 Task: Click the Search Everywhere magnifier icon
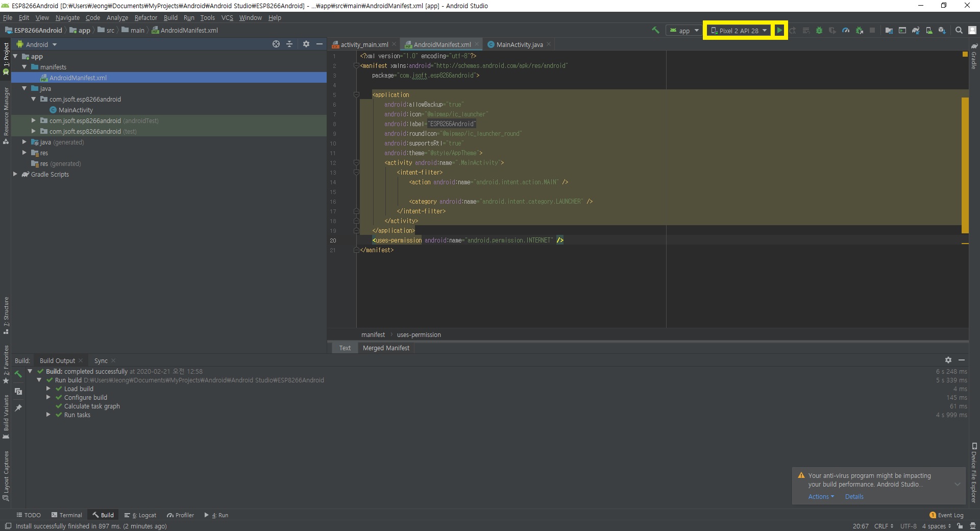959,31
